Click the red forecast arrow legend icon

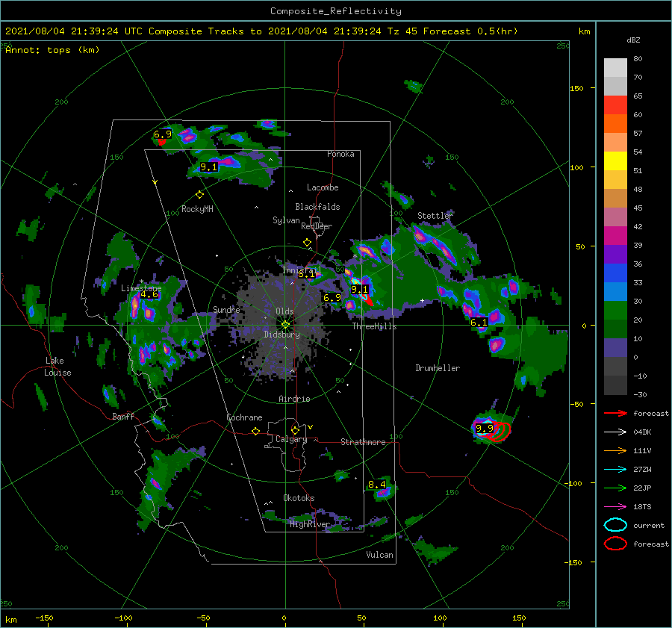[615, 413]
